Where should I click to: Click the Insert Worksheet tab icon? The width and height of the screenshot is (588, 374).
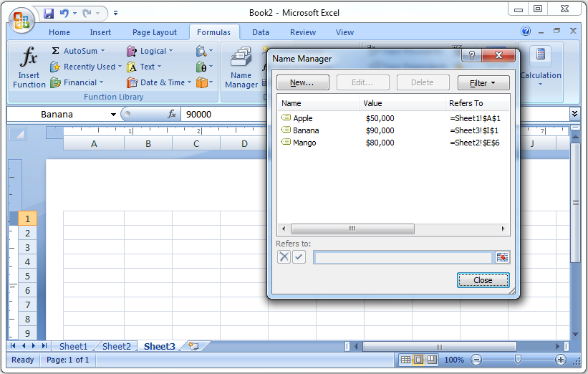coord(193,346)
